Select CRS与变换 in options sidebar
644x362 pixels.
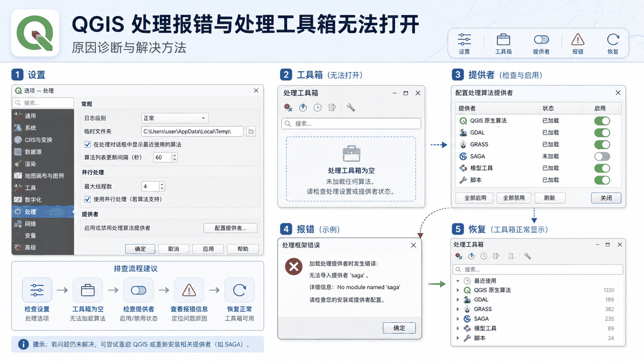pyautogui.click(x=43, y=140)
